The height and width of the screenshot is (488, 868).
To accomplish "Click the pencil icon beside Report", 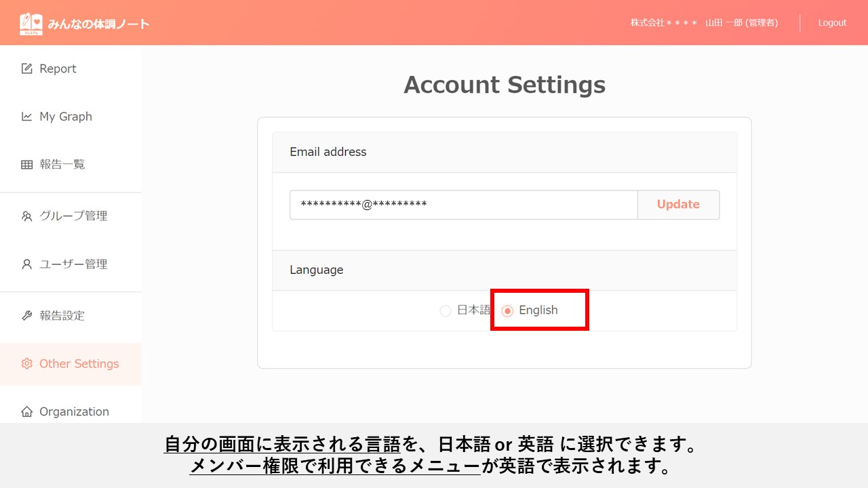I will 27,68.
